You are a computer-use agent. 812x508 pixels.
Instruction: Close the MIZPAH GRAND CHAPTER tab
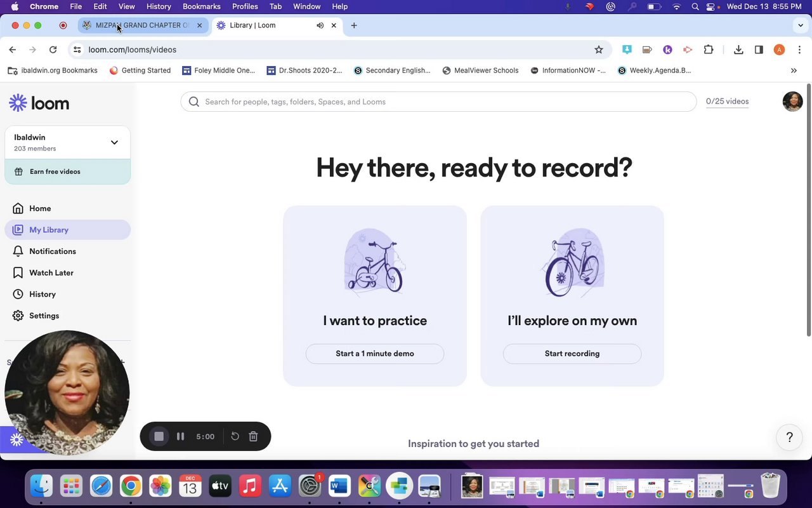pyautogui.click(x=199, y=25)
